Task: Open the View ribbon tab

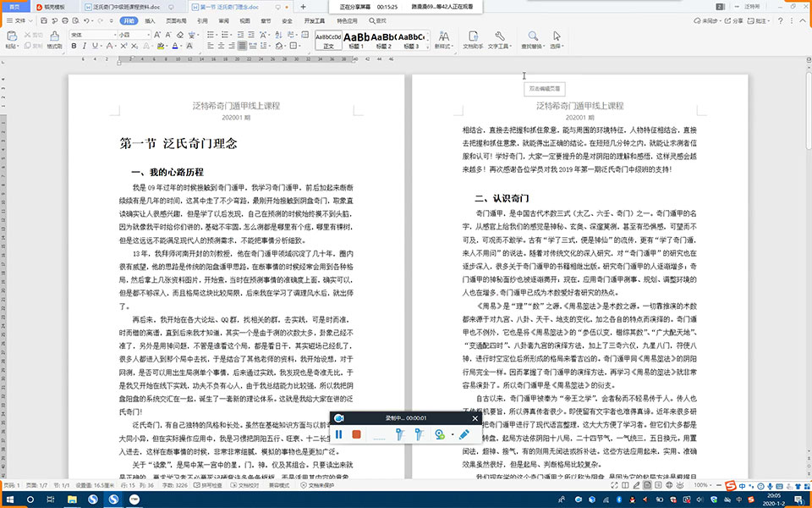Action: pyautogui.click(x=244, y=20)
